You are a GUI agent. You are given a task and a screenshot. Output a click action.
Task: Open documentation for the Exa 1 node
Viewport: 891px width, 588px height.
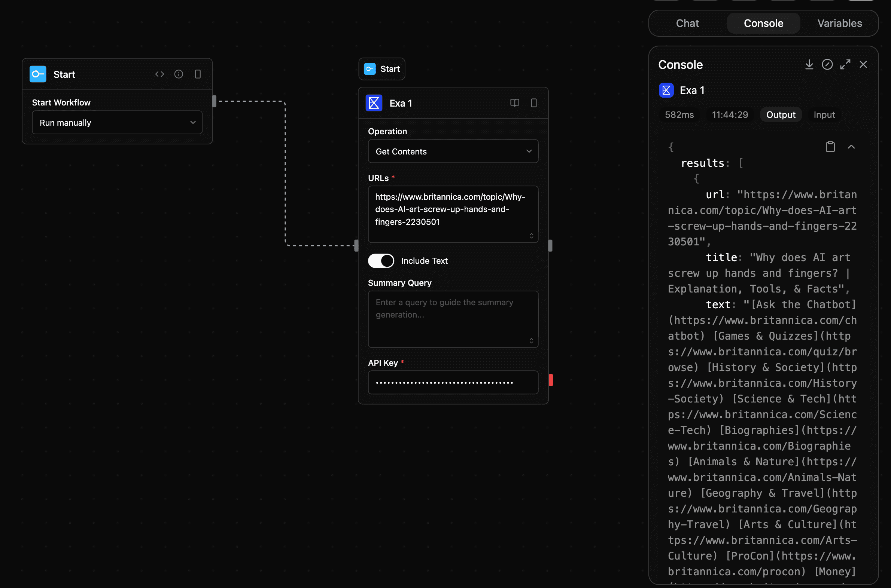point(514,103)
